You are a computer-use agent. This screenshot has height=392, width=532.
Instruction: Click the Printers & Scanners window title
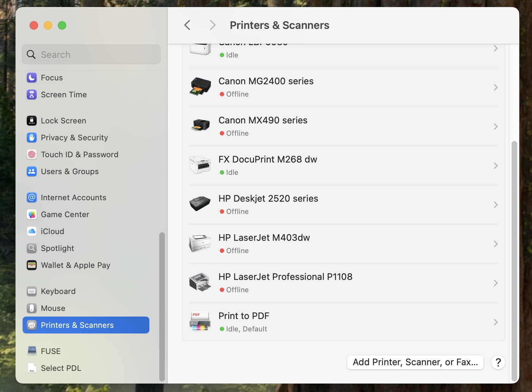click(x=279, y=25)
